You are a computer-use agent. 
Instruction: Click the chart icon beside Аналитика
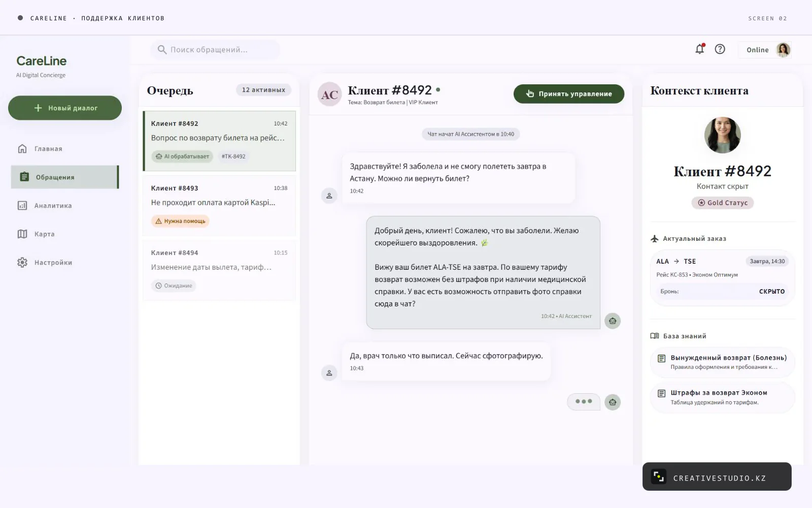coord(22,205)
